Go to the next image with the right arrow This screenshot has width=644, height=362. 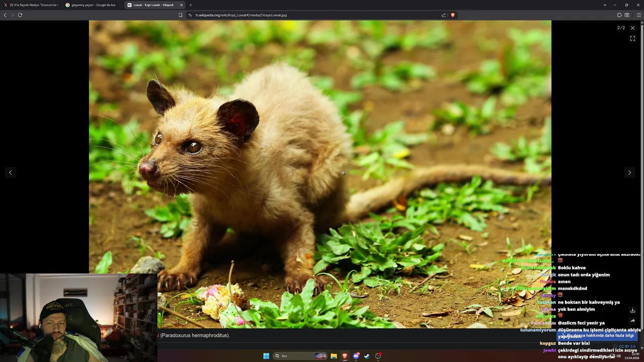(629, 172)
